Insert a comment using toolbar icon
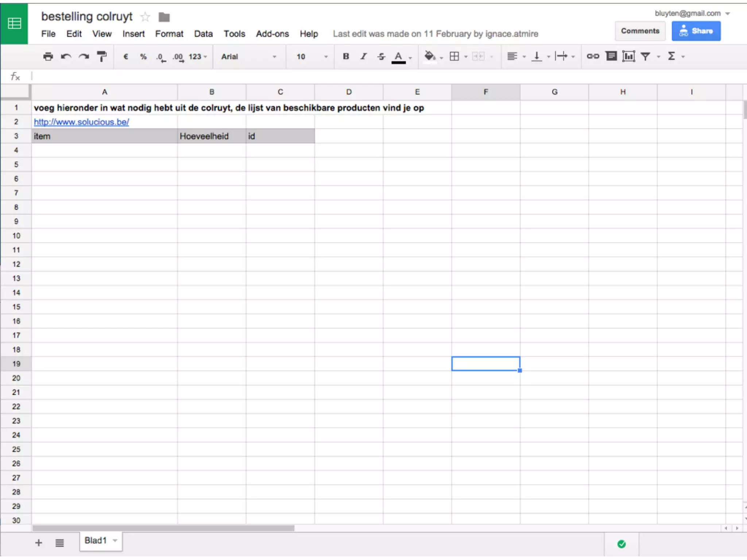Screen dimensions: 747x560 pyautogui.click(x=611, y=56)
